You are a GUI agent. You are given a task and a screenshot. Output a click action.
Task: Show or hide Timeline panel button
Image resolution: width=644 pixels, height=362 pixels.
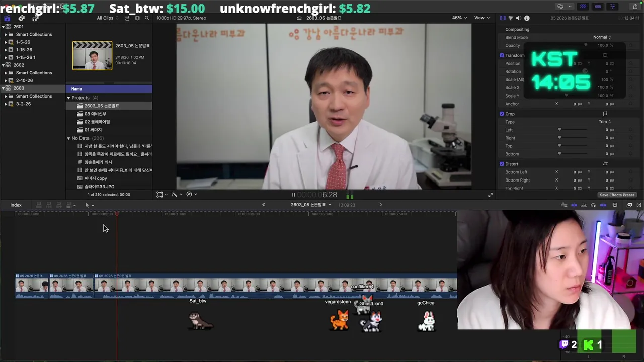point(598,7)
